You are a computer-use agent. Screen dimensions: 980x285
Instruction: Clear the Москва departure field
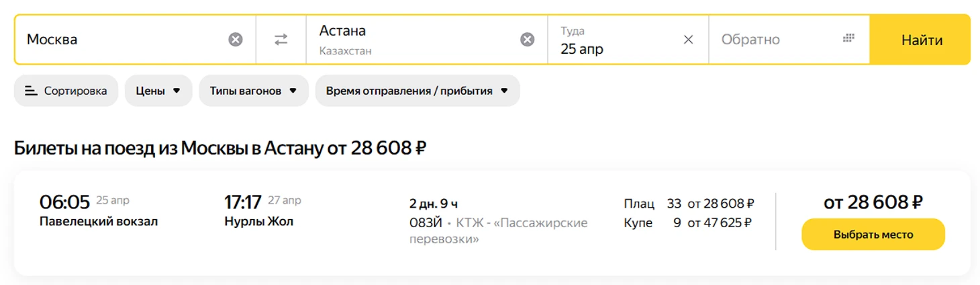tap(235, 40)
